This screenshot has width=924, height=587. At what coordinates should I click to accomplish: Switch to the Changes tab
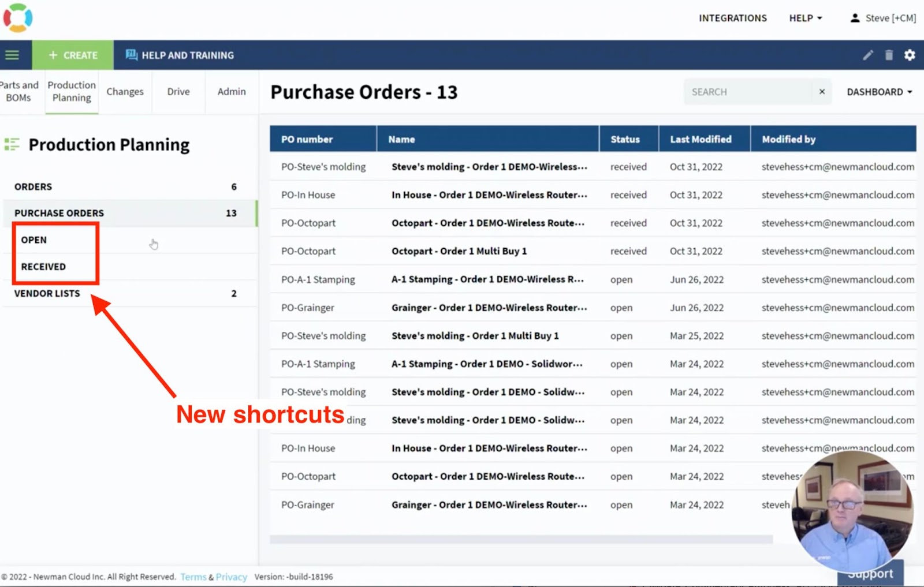[x=125, y=91]
